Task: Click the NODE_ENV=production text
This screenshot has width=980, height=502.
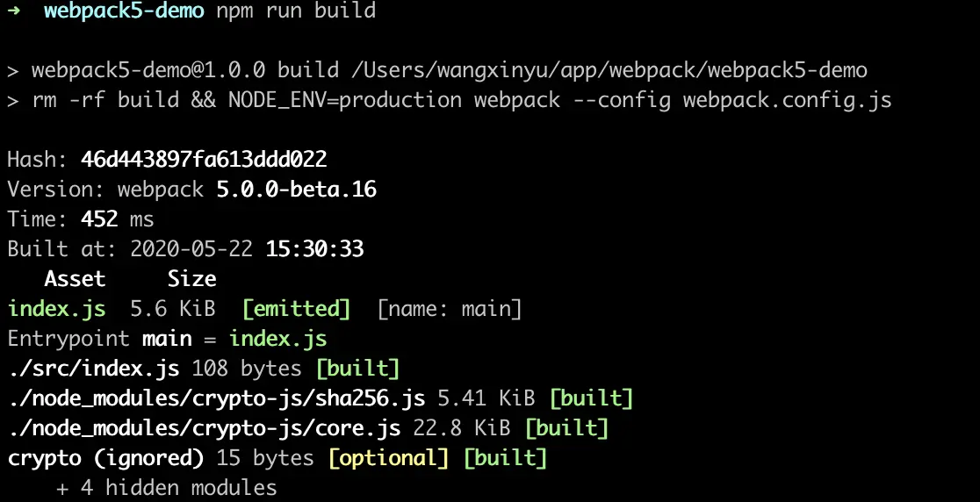Action: pos(345,101)
